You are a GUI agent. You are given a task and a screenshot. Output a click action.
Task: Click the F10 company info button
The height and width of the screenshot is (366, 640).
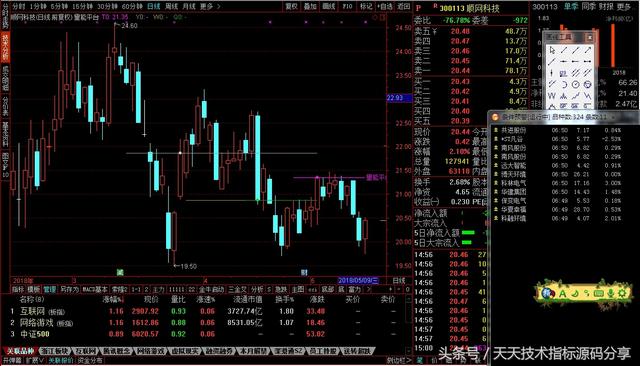coord(347,7)
